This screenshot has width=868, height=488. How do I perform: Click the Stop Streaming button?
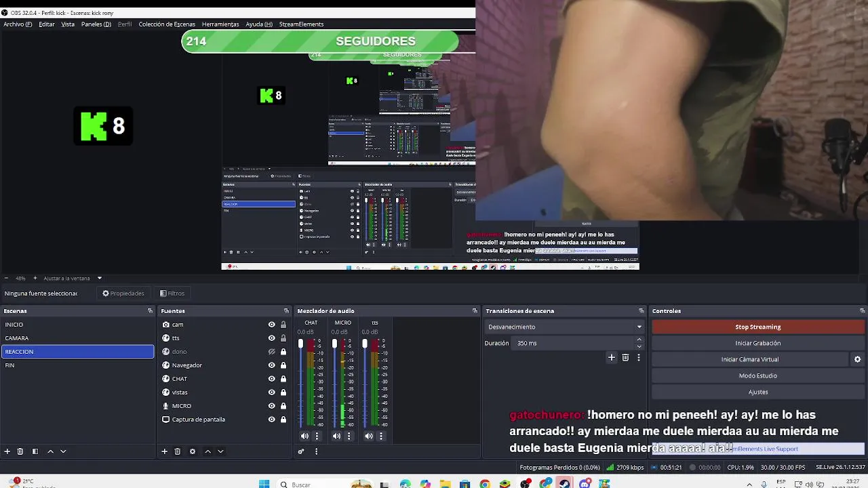[x=757, y=327]
